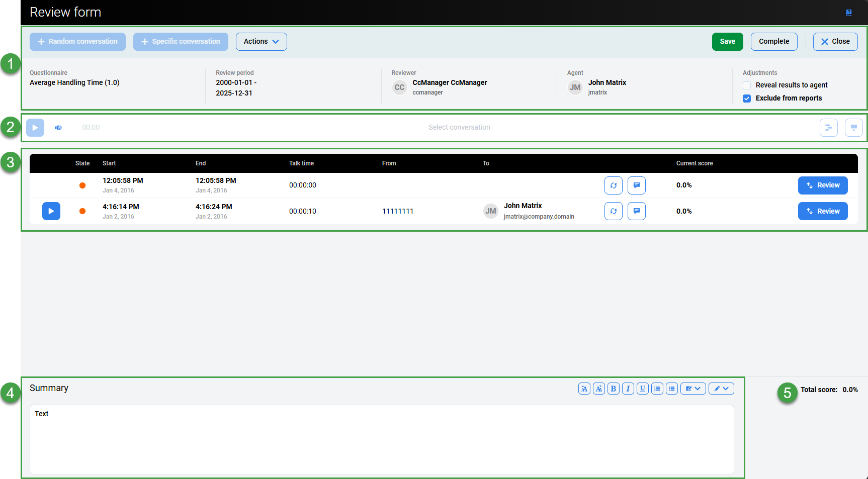Expand the pencil text color dropdown
This screenshot has width=868, height=479.
coord(721,389)
